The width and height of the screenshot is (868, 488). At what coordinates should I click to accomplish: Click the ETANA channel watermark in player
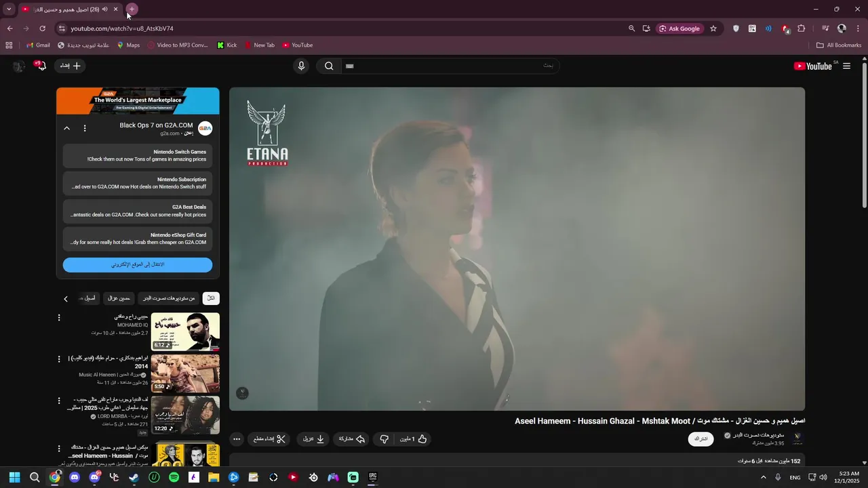[x=242, y=393]
